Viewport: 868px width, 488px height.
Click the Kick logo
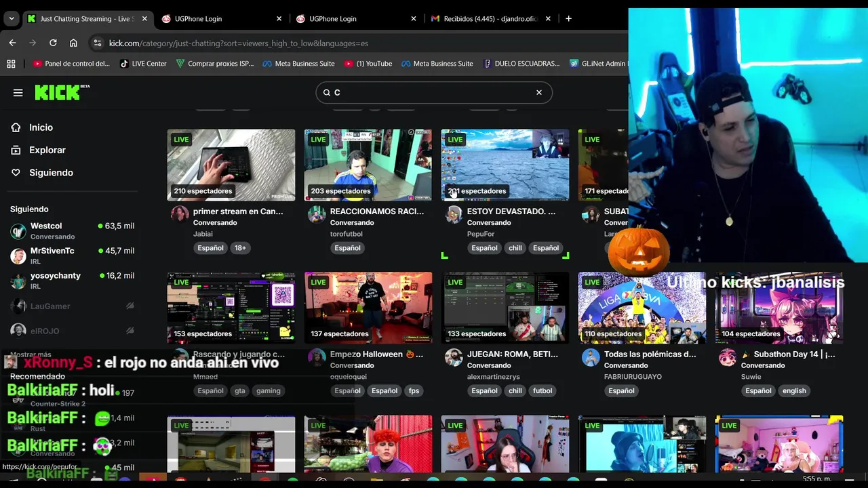(x=62, y=92)
